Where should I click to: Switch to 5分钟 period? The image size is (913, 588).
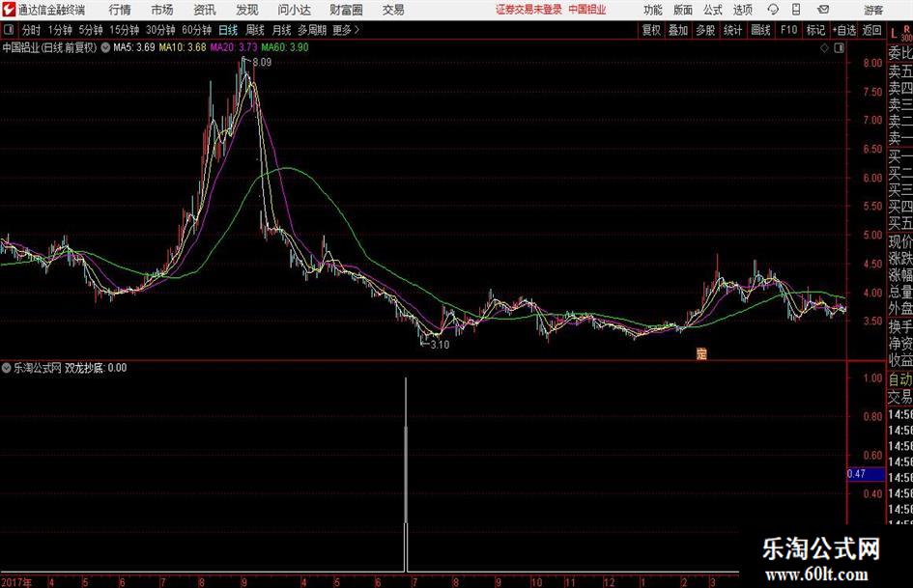click(x=90, y=30)
